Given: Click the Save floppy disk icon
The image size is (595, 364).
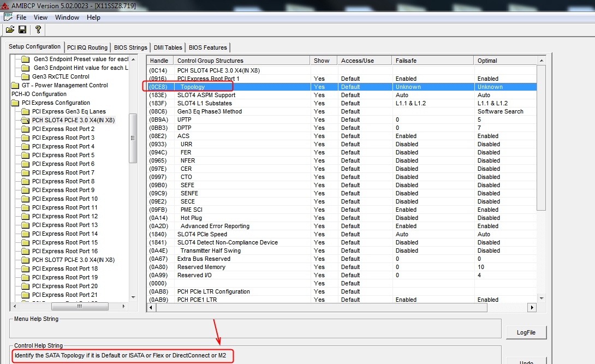Looking at the screenshot, I should click(x=22, y=29).
